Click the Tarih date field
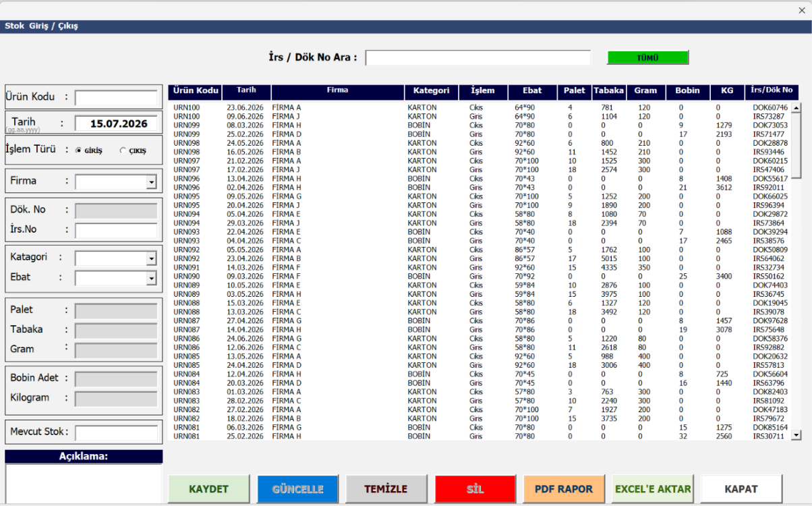This screenshot has width=812, height=506. [x=115, y=123]
